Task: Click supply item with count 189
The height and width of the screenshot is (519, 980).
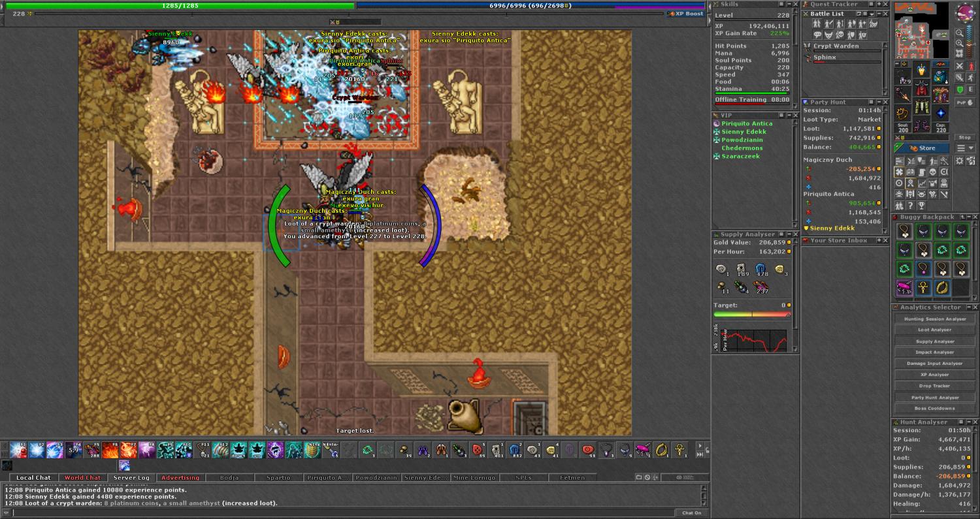Action: tap(741, 269)
